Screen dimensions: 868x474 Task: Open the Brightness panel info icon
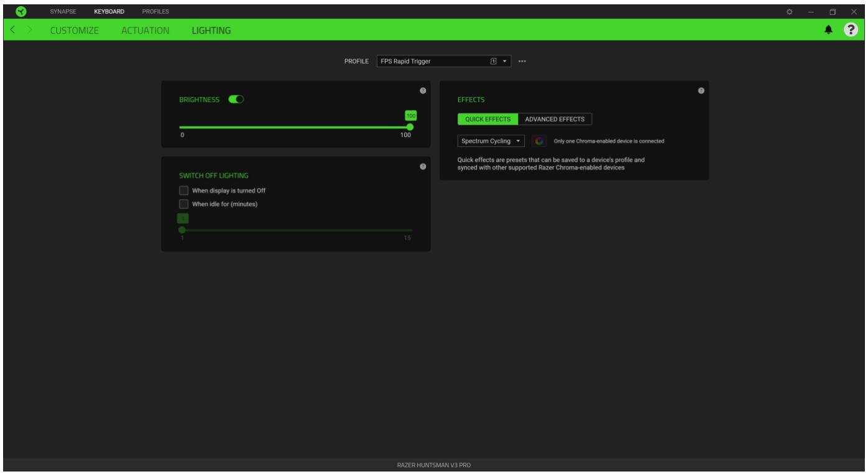pyautogui.click(x=423, y=91)
